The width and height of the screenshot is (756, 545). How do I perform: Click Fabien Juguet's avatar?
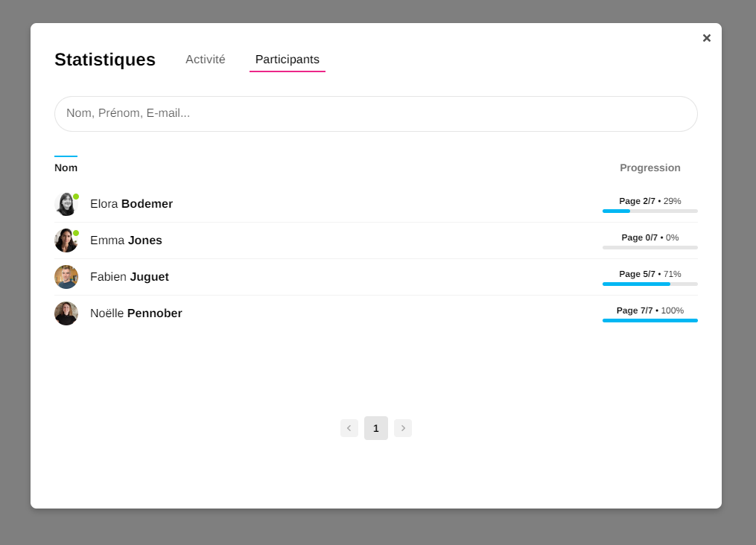point(66,277)
